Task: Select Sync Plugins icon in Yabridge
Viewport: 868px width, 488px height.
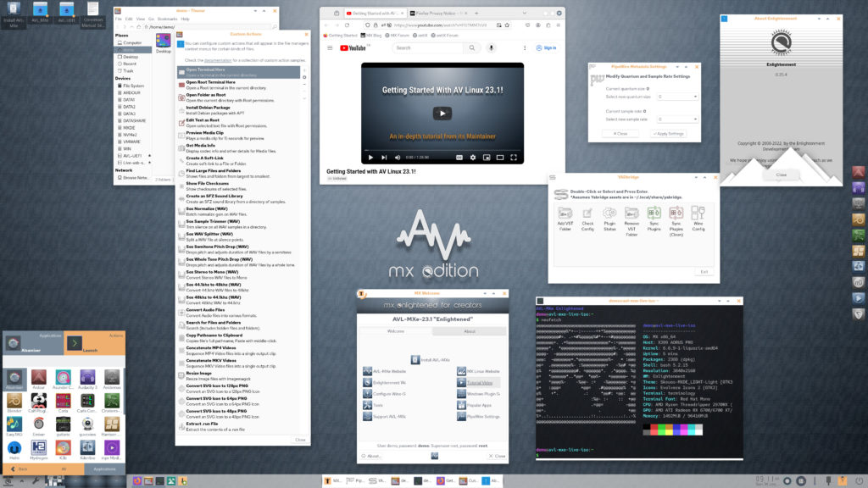Action: click(654, 219)
